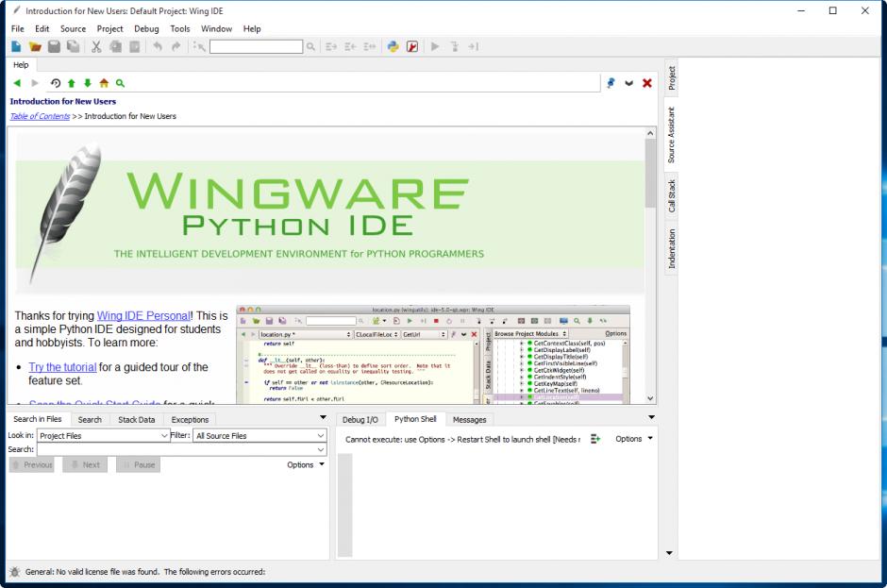This screenshot has width=887, height=588.
Task: Click the magnifier beside the toolbar search box
Action: tap(310, 46)
